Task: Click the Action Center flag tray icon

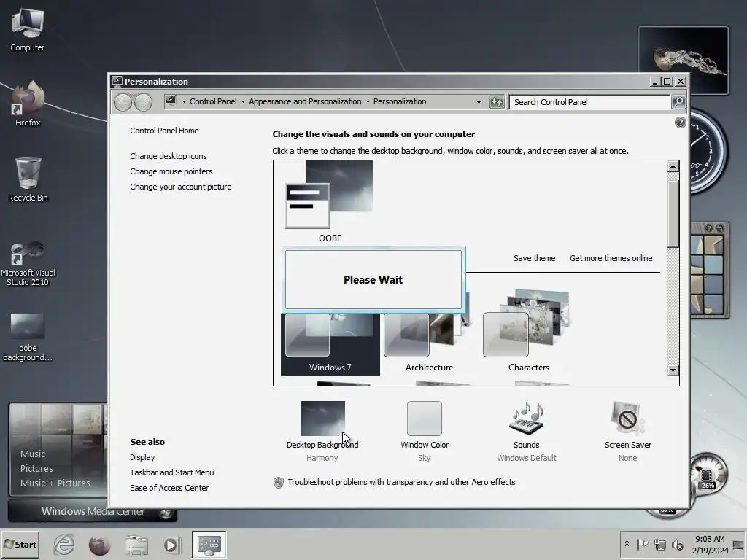Action: click(x=642, y=544)
